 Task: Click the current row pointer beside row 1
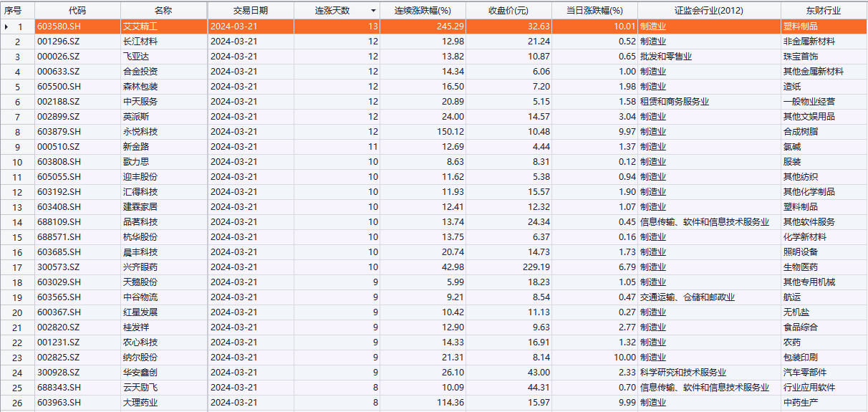click(x=6, y=27)
